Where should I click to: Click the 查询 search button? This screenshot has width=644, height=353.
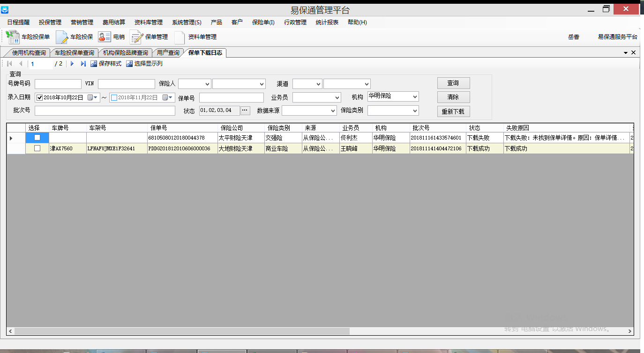[x=453, y=83]
